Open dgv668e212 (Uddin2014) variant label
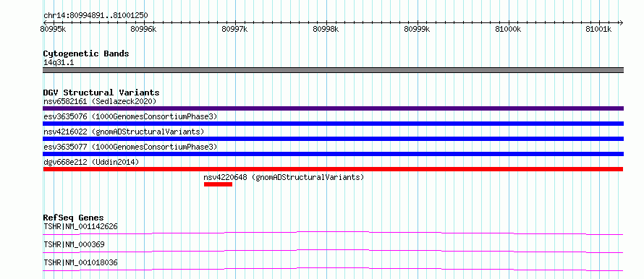Image resolution: width=644 pixels, height=279 pixels. coord(91,162)
